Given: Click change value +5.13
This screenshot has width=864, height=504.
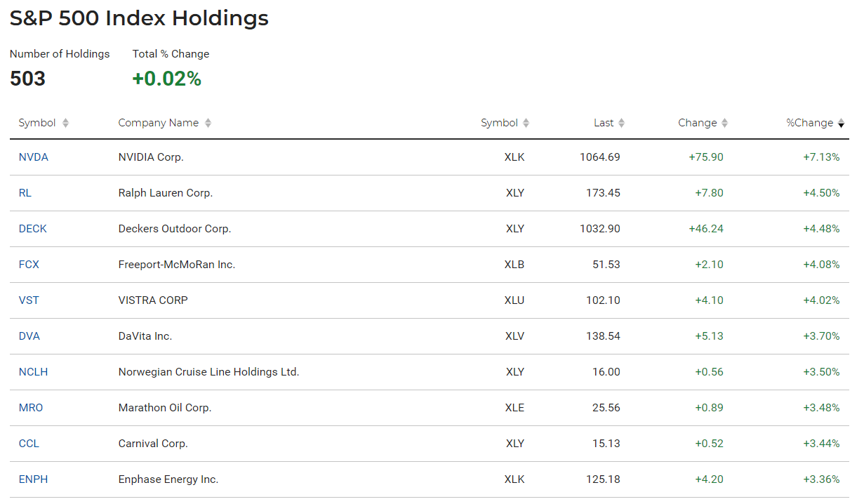Looking at the screenshot, I should [709, 336].
